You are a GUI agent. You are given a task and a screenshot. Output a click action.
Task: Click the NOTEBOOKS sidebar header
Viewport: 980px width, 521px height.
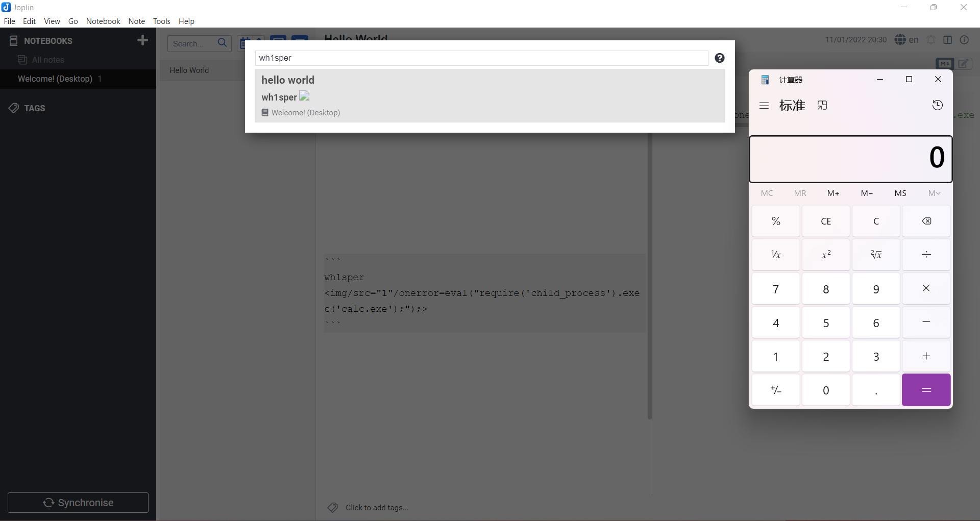click(48, 41)
